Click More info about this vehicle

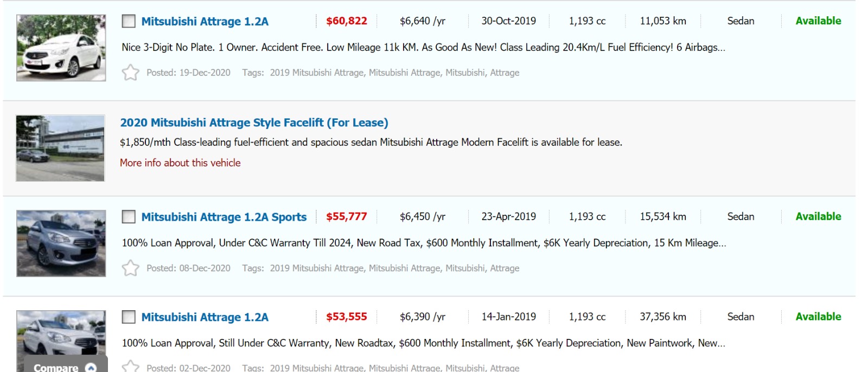[x=180, y=163]
